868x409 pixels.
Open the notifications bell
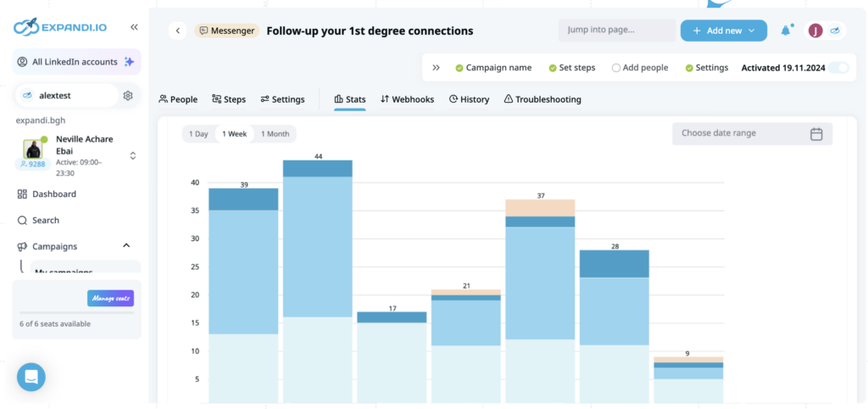pos(785,31)
